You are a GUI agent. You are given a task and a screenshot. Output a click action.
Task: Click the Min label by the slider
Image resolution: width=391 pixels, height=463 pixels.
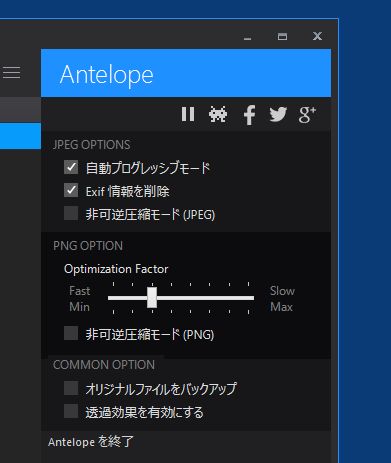point(79,307)
